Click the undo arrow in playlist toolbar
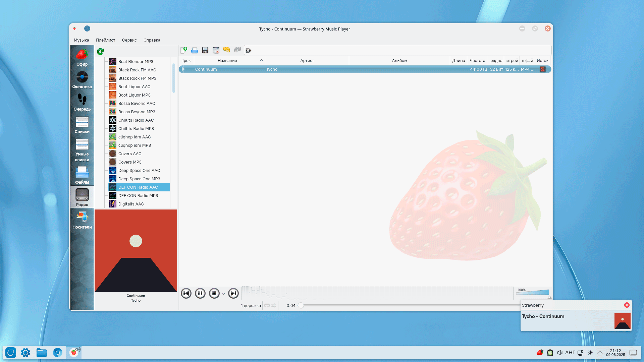Screen dimensions: 644x362 click(x=227, y=50)
